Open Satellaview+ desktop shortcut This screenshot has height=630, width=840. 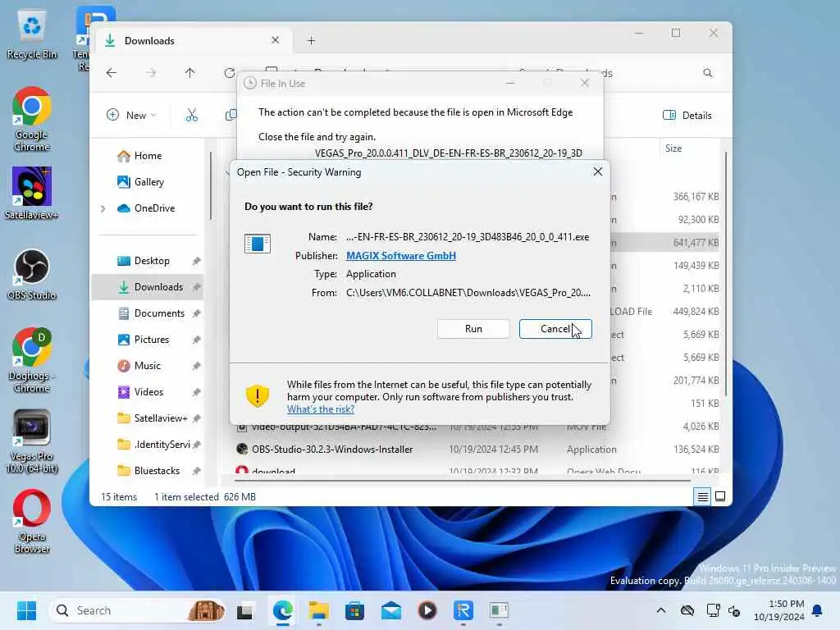(x=32, y=194)
